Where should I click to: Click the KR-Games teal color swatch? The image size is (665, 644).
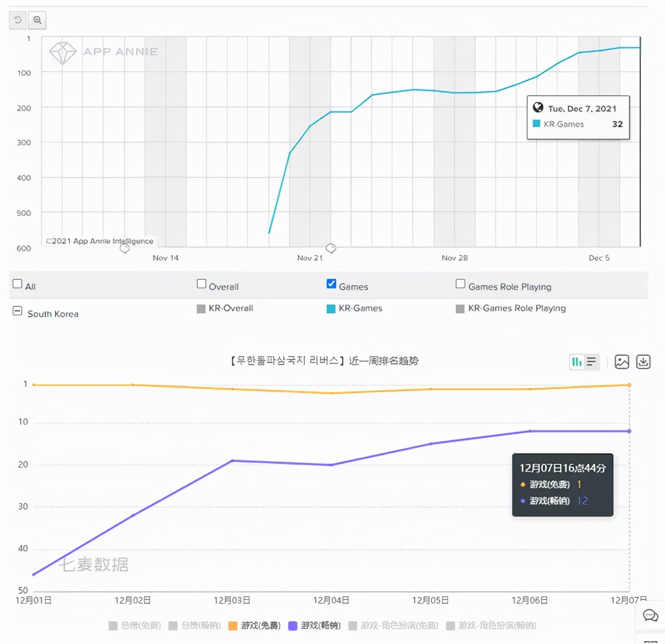tap(331, 309)
